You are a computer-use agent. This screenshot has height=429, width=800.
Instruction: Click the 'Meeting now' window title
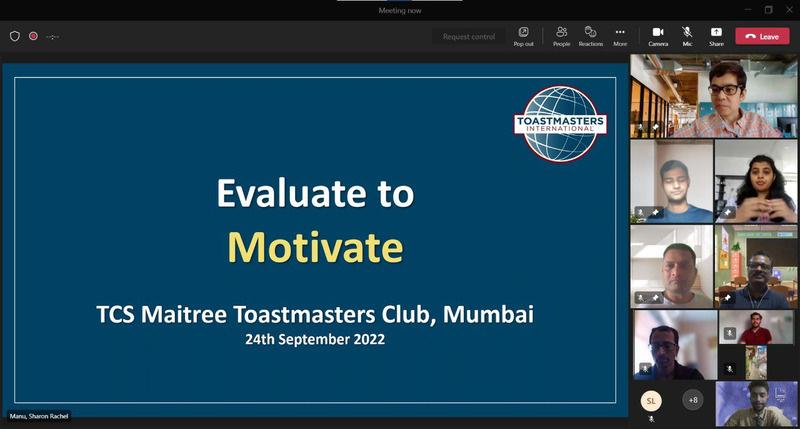point(399,10)
